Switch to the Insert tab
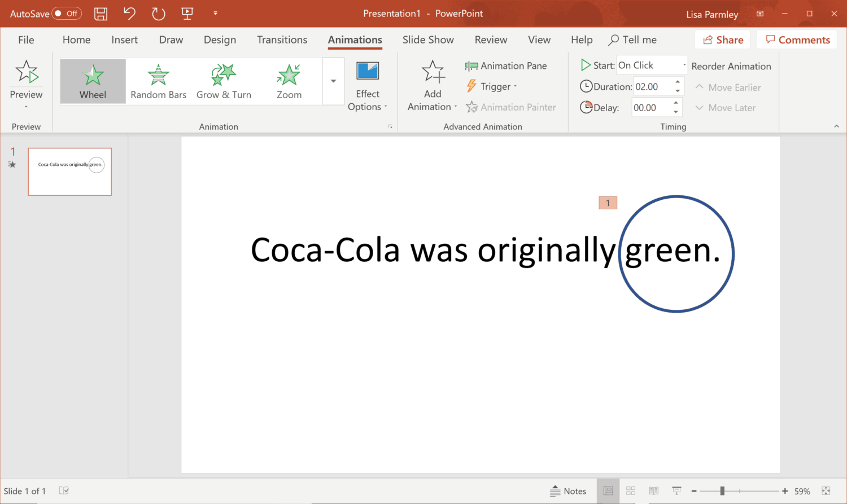This screenshot has width=847, height=504. (x=124, y=40)
